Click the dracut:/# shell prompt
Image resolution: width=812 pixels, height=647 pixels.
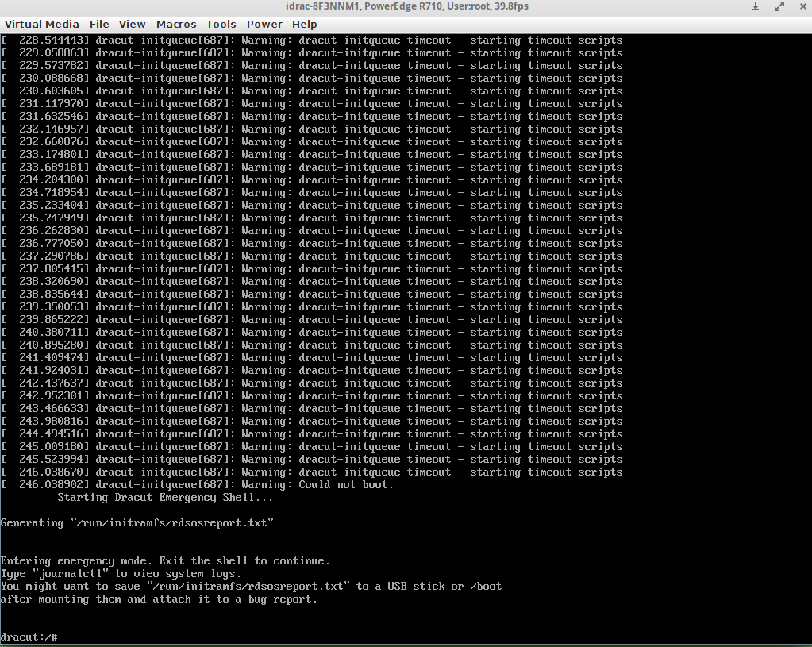[x=29, y=637]
